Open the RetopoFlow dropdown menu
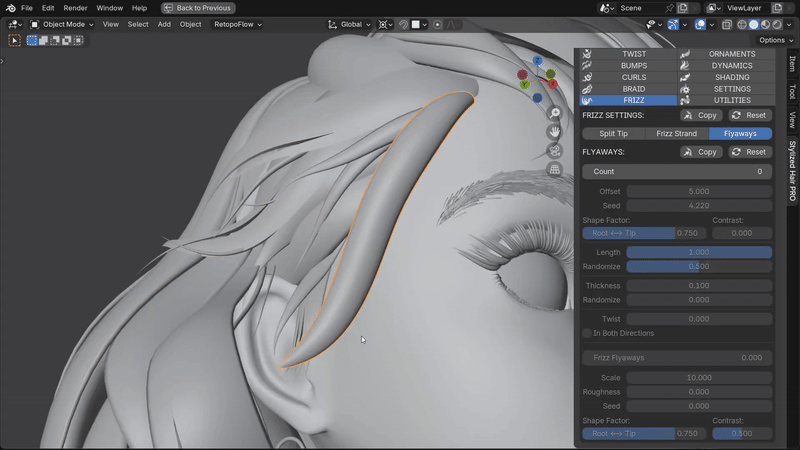The image size is (800, 450). click(x=237, y=24)
